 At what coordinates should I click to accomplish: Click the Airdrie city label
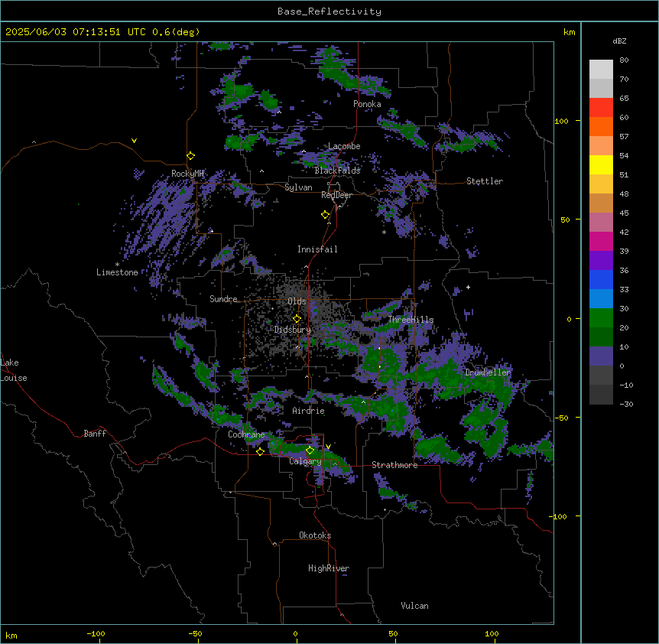(x=309, y=411)
